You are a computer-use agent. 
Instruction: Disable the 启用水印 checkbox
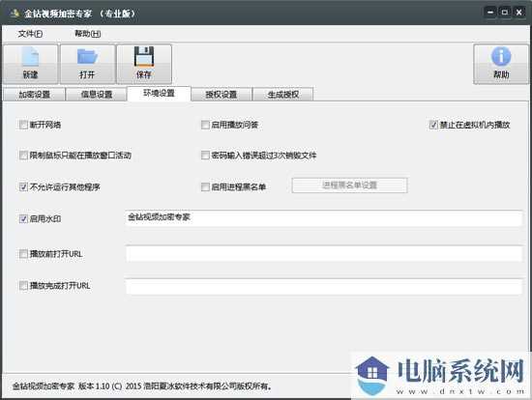pyautogui.click(x=23, y=218)
